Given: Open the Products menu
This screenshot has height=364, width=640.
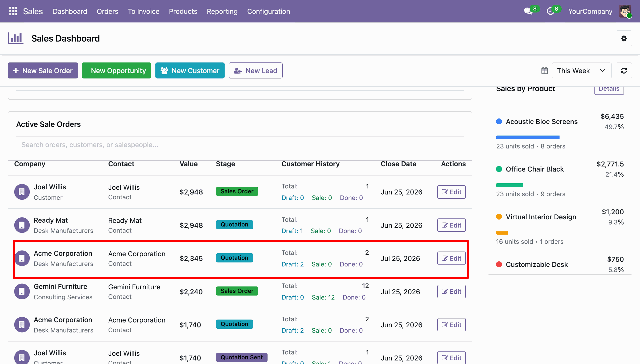Looking at the screenshot, I should click(x=183, y=11).
